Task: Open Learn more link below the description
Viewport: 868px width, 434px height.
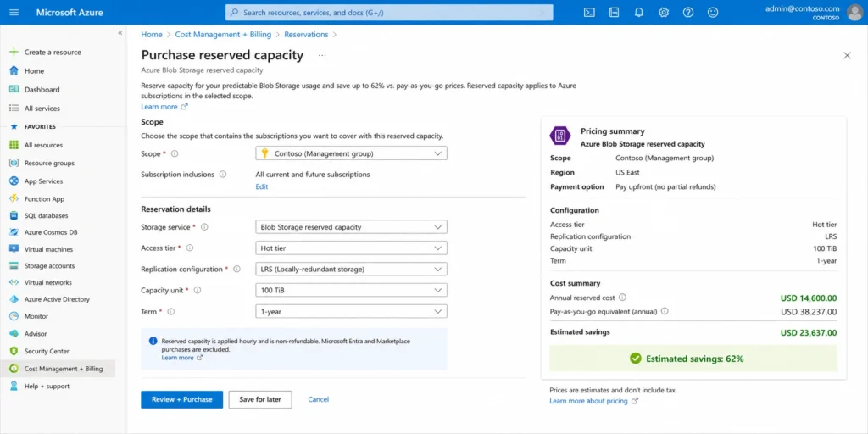Action: coord(164,106)
